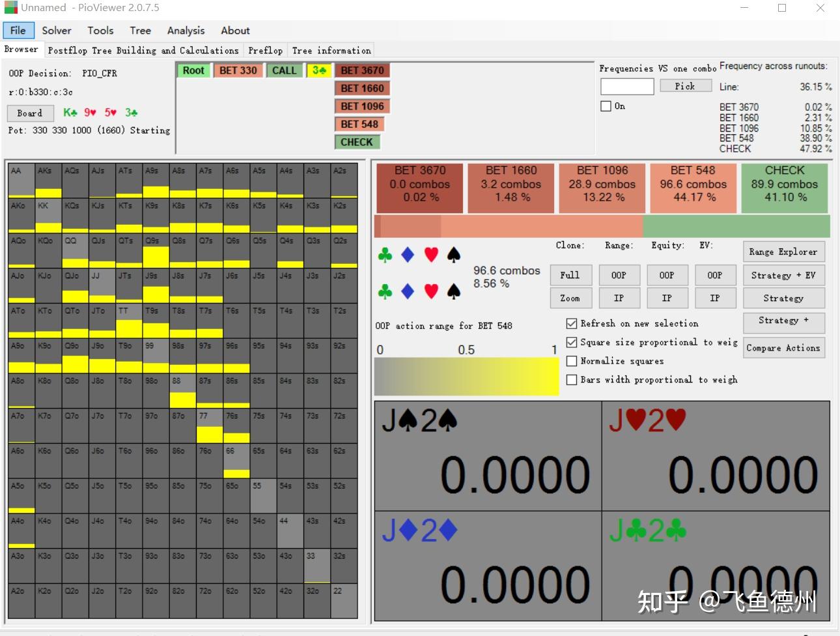The image size is (840, 636).
Task: Click the combo input field next to Pick
Action: coord(627,87)
